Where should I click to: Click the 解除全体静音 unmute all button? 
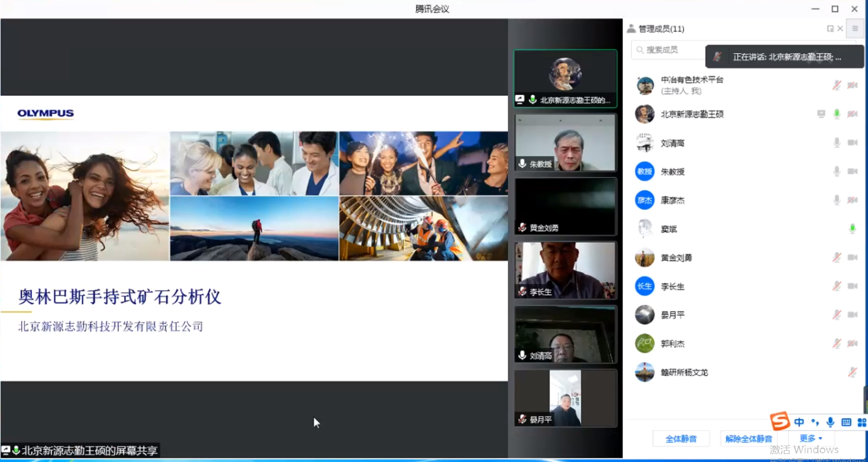[x=748, y=439]
